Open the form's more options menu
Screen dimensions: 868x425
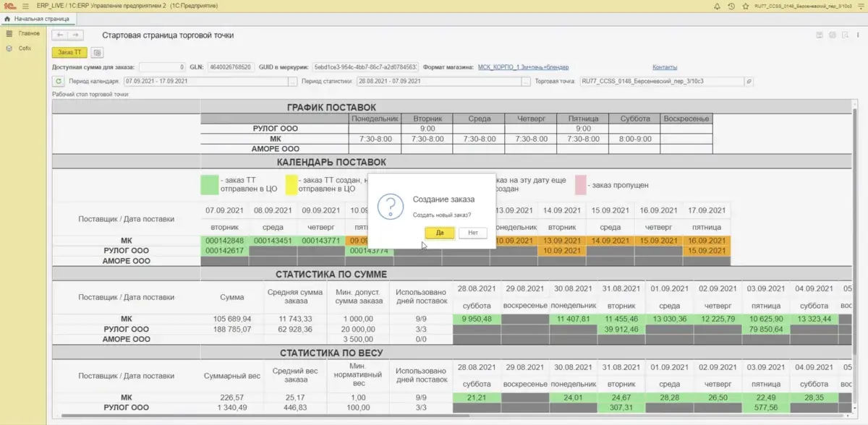[858, 35]
